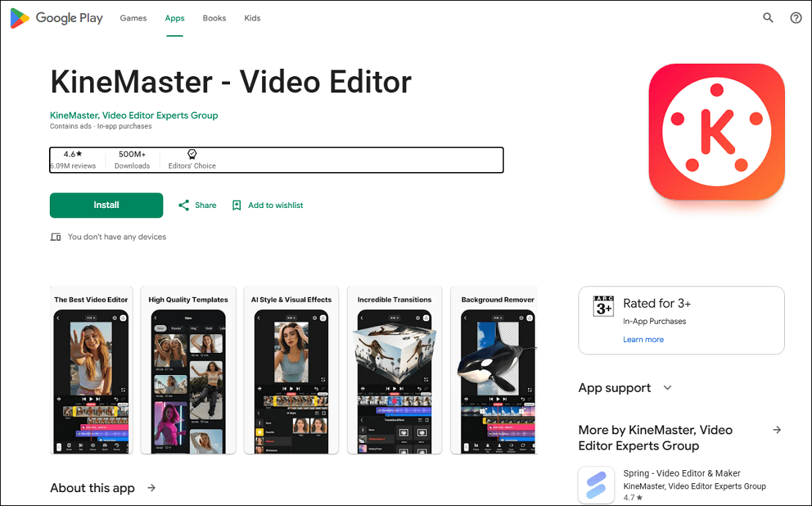812x506 pixels.
Task: Click the 4.7 star rating of Spring
Action: click(633, 497)
